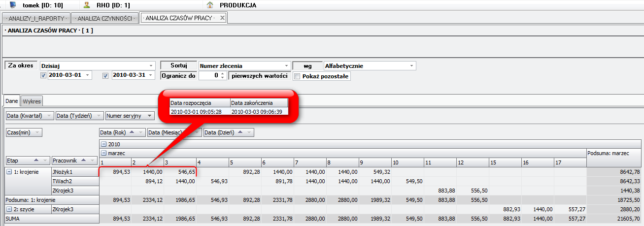The image size is (644, 226).
Task: Click the 891,78 cell in TWach2 row
Action: tap(278, 181)
